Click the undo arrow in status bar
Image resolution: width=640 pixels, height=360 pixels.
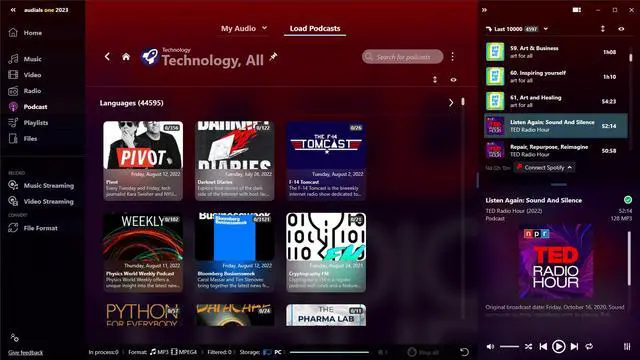[x=464, y=352]
